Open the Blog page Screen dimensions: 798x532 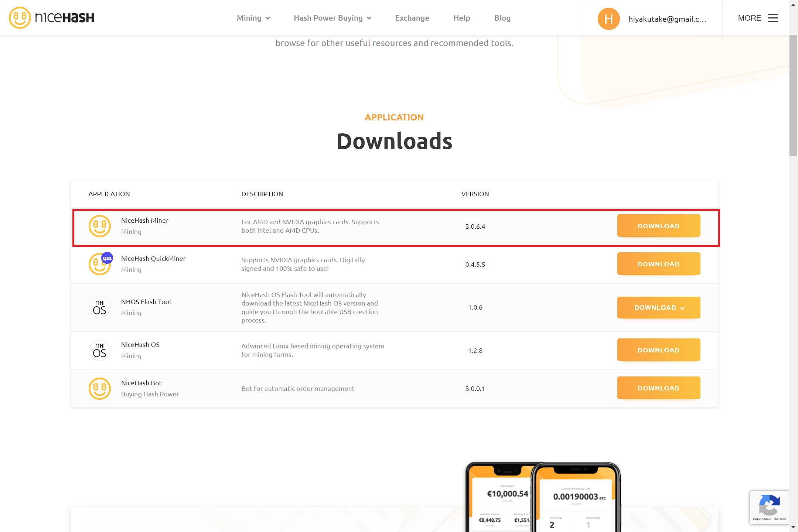pyautogui.click(x=502, y=18)
